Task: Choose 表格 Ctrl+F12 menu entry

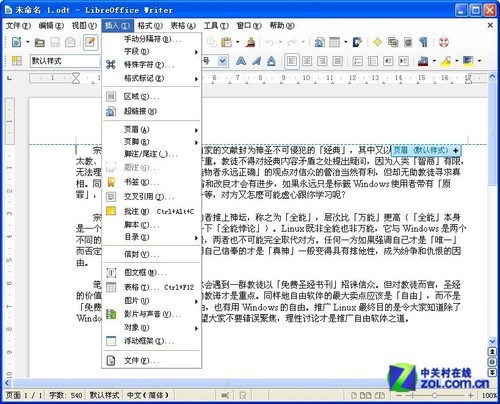Action: [152, 287]
